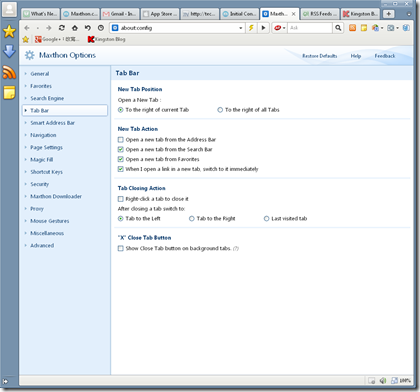Open the Magic Fill category
The height and width of the screenshot is (392, 420).
[42, 160]
